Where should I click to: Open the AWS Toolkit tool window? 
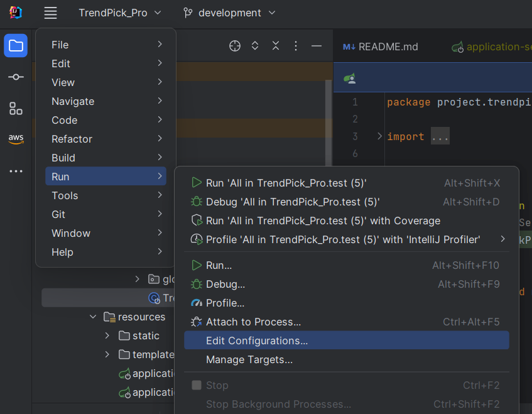16,138
